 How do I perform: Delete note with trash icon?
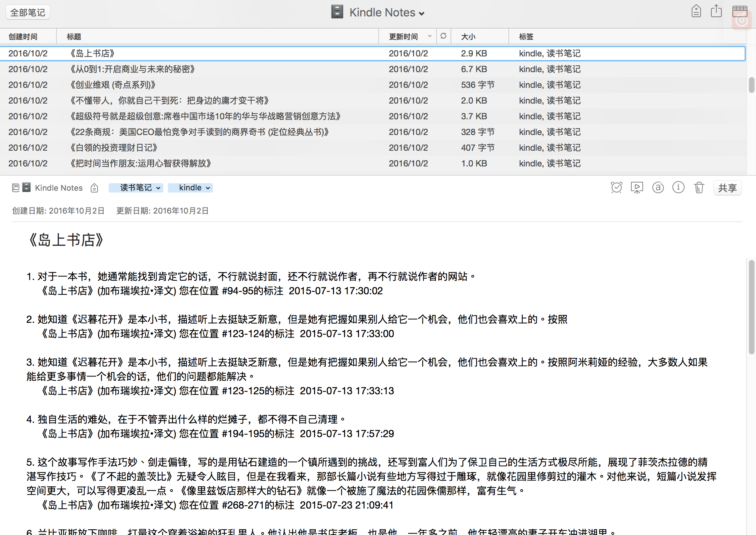coord(699,187)
